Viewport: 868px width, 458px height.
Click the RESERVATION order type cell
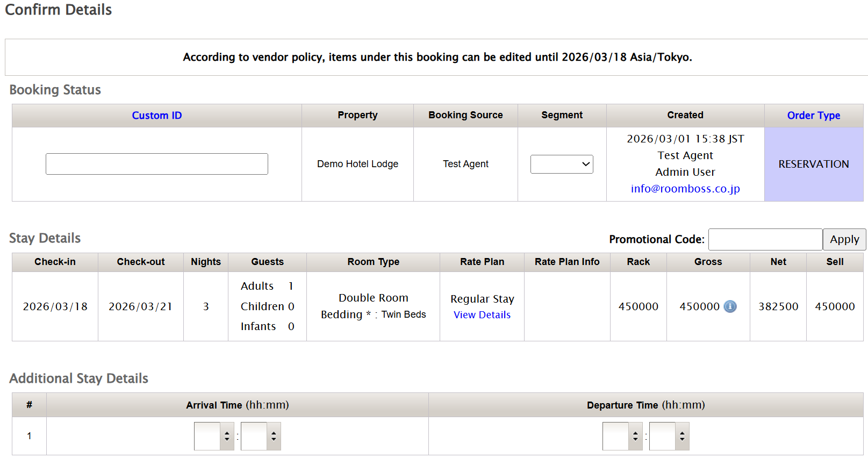(x=813, y=164)
